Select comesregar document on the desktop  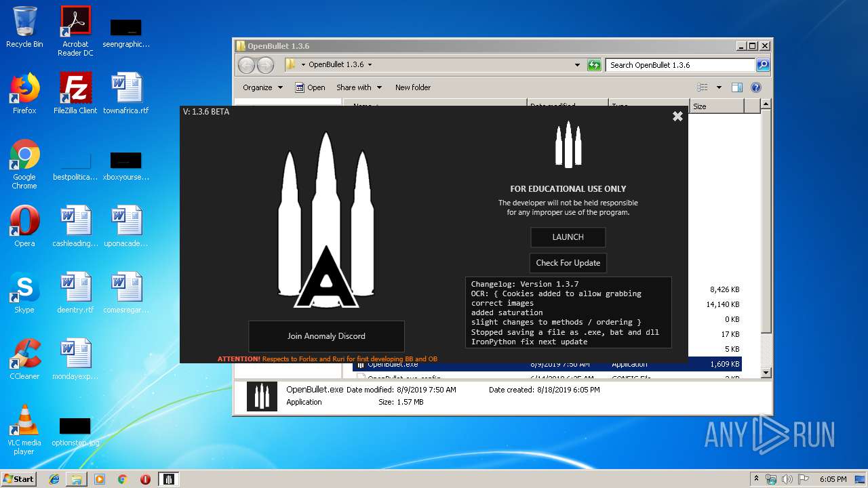(126, 293)
